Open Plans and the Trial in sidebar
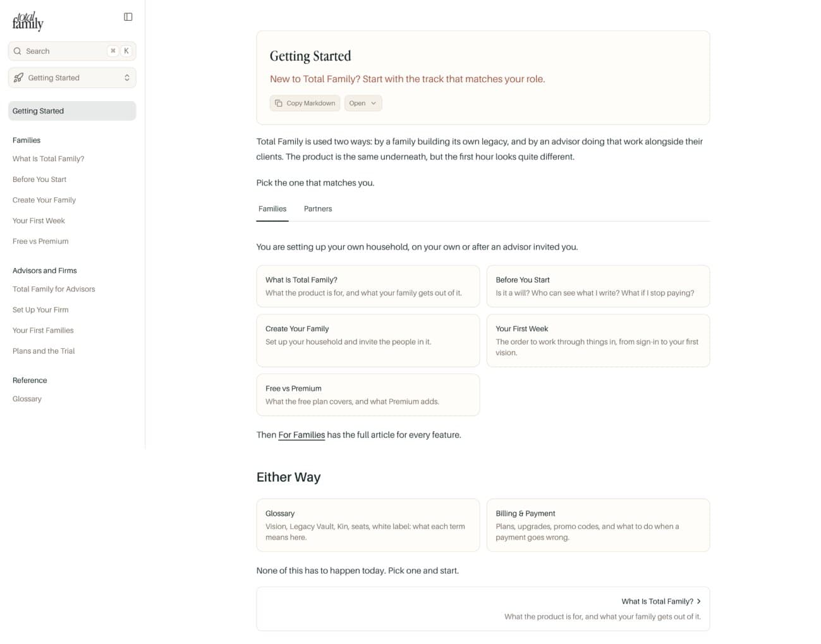Viewport: 821px width, 644px height. point(44,351)
